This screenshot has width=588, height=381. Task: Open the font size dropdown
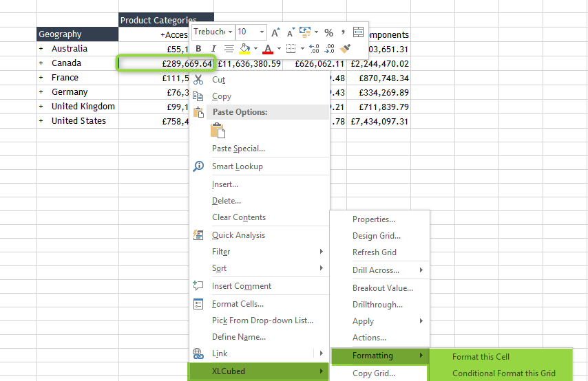pos(262,32)
